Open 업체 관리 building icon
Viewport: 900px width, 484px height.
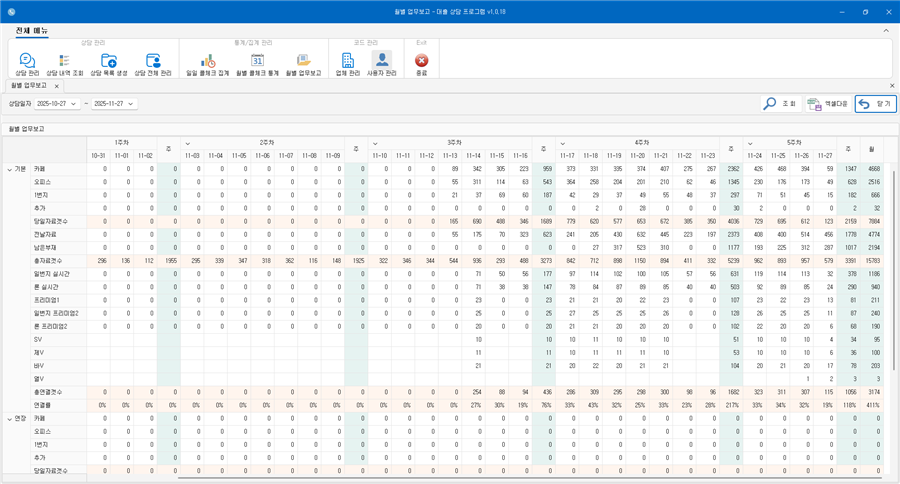coord(347,64)
